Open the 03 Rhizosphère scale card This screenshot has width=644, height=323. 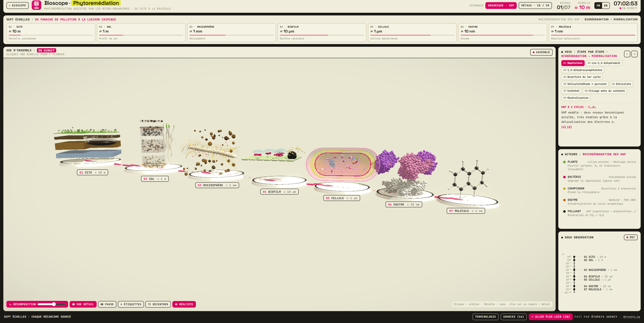[x=231, y=33]
